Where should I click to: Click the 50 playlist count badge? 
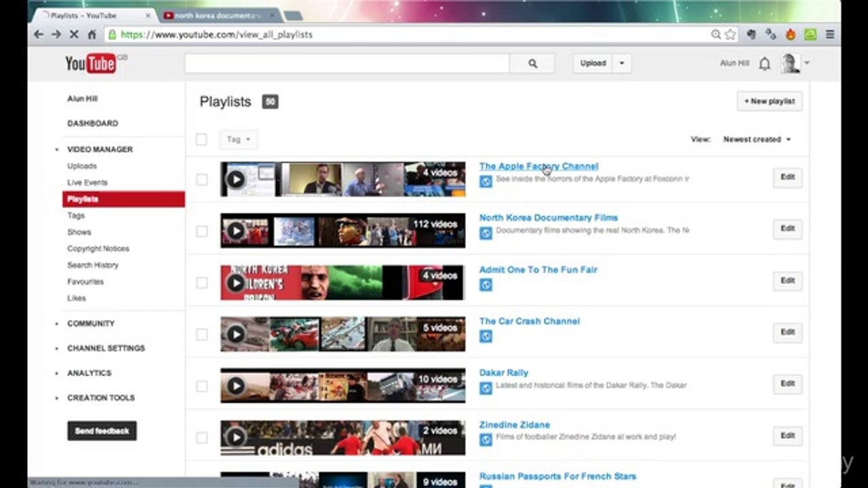(270, 102)
